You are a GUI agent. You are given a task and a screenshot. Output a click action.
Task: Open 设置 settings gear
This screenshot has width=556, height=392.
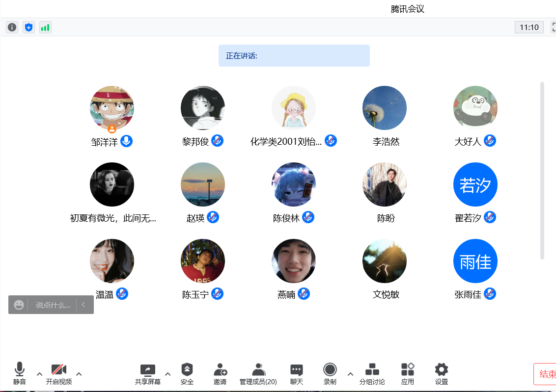[441, 374]
